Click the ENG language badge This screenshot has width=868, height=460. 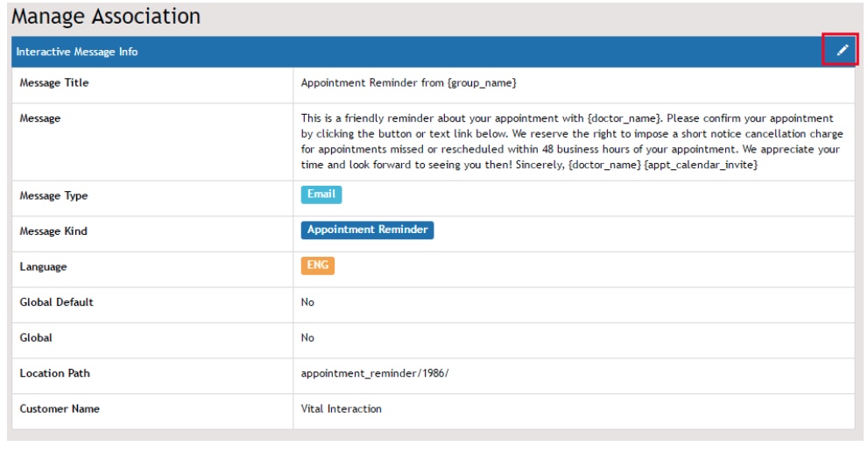click(318, 265)
